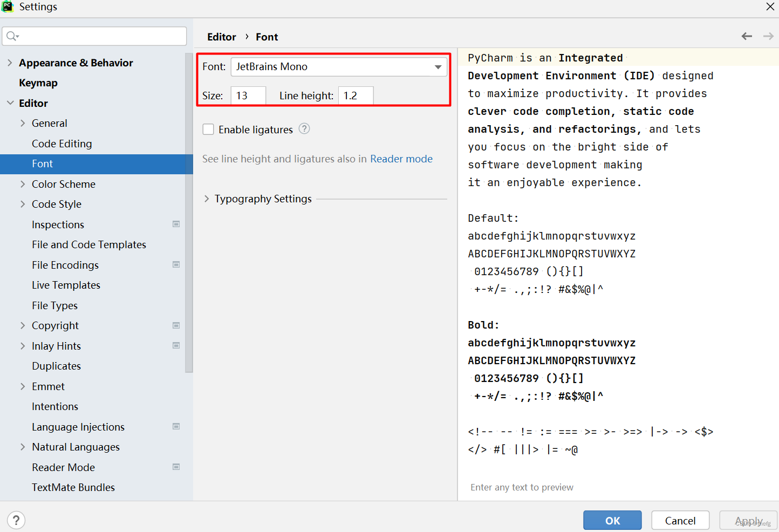Click the Cancel button

pos(680,520)
